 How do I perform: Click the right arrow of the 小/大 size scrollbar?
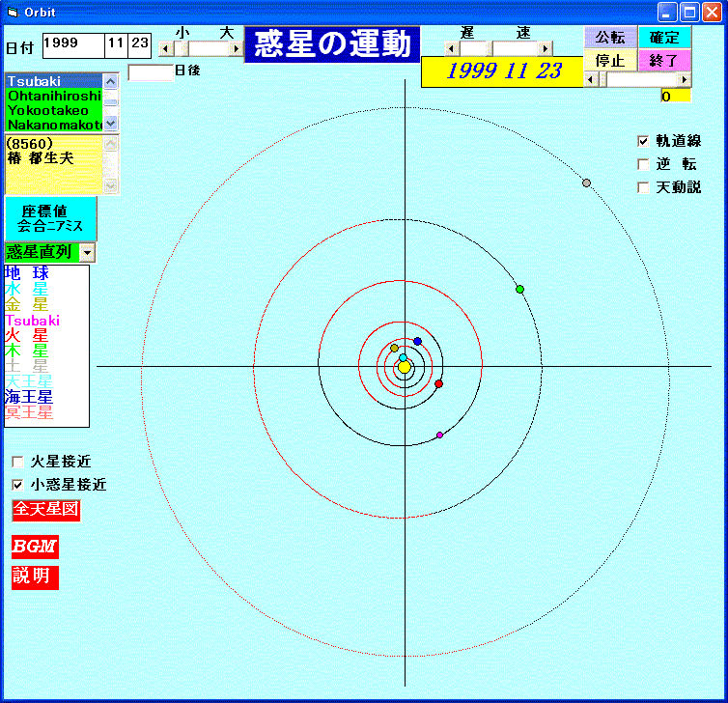coord(236,48)
